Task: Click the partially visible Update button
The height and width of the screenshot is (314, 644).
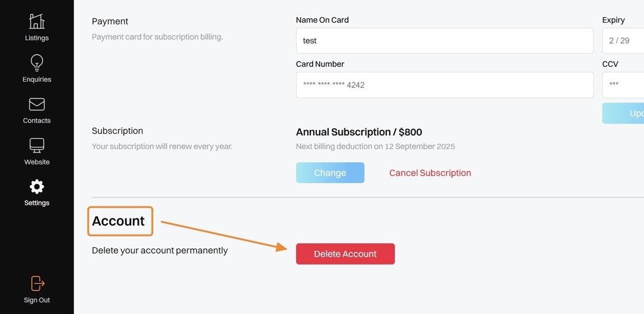Action: tap(624, 113)
